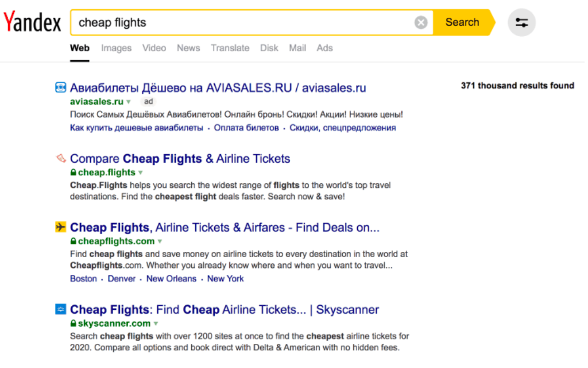Click the Aviasales favicon icon
588x368 pixels.
pyautogui.click(x=60, y=88)
